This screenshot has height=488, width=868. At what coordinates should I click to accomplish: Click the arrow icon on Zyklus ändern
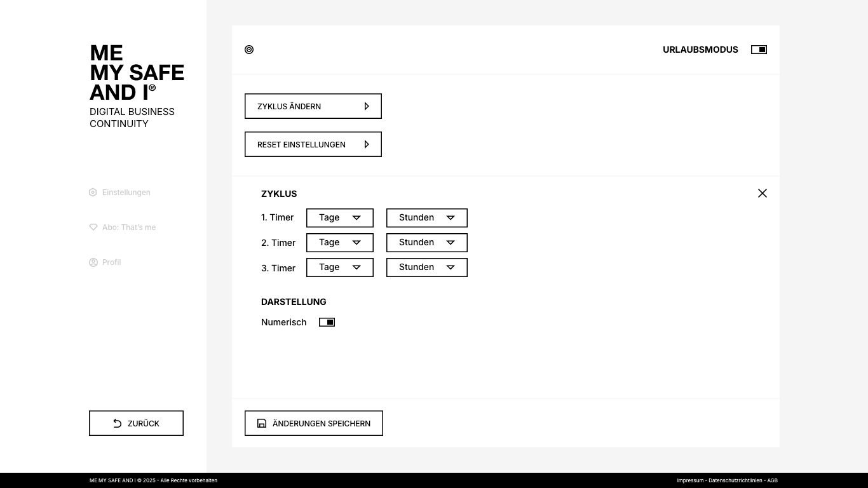(367, 106)
